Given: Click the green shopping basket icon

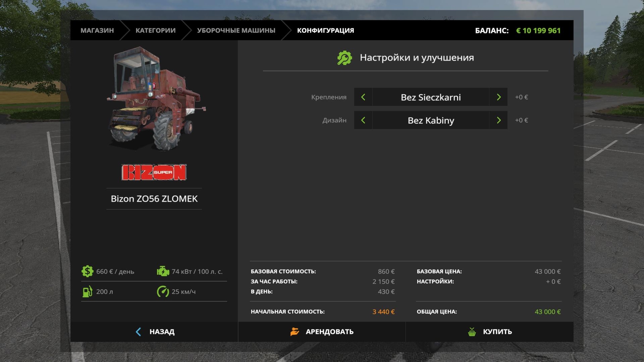Looking at the screenshot, I should pyautogui.click(x=472, y=332).
